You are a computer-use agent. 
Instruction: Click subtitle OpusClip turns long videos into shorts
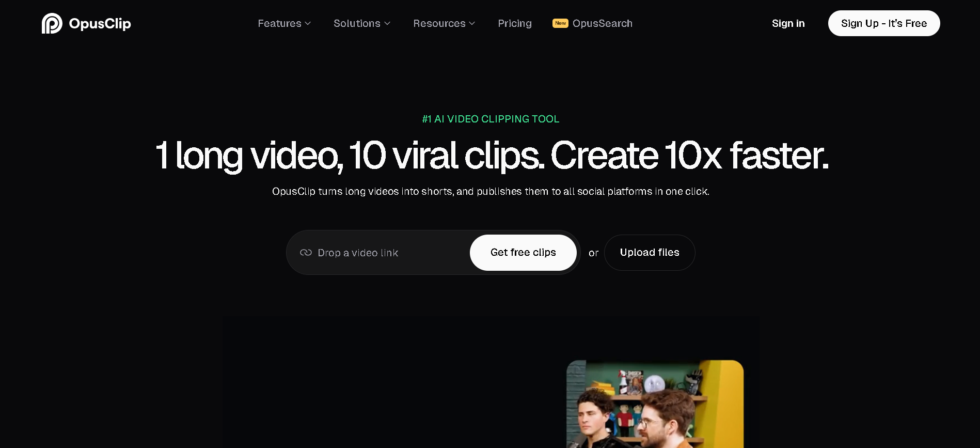pos(491,192)
